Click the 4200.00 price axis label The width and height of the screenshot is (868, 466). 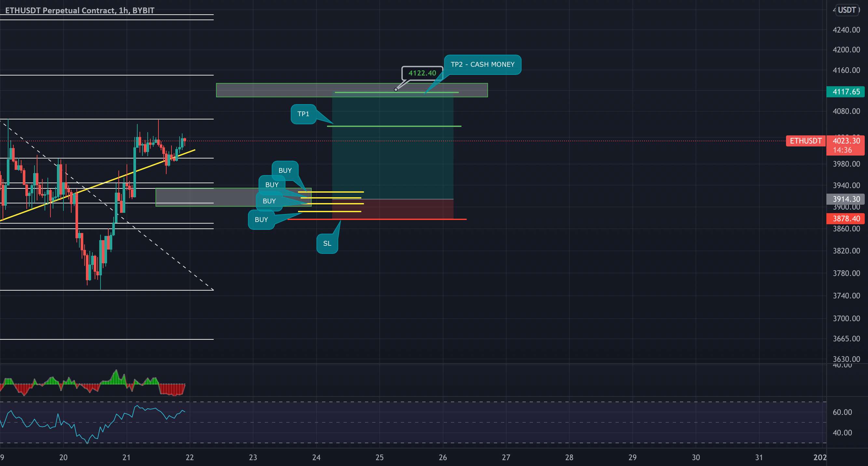click(x=846, y=50)
